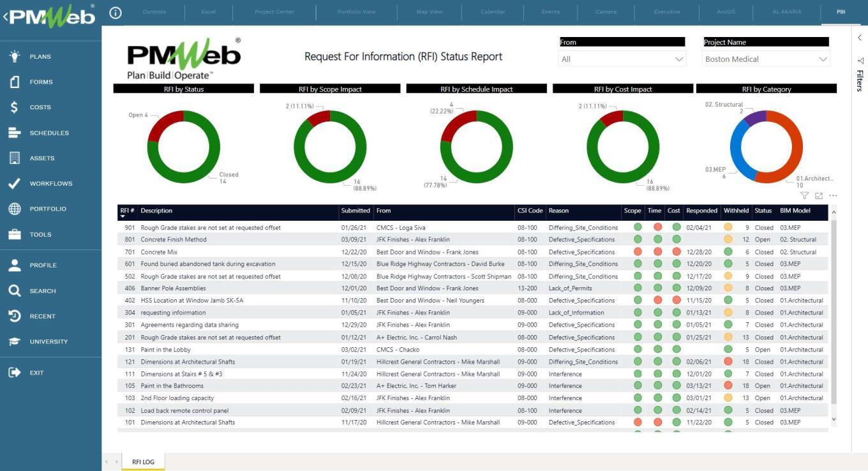Image resolution: width=868 pixels, height=471 pixels.
Task: Open the Portfolio View tab
Action: tap(357, 12)
